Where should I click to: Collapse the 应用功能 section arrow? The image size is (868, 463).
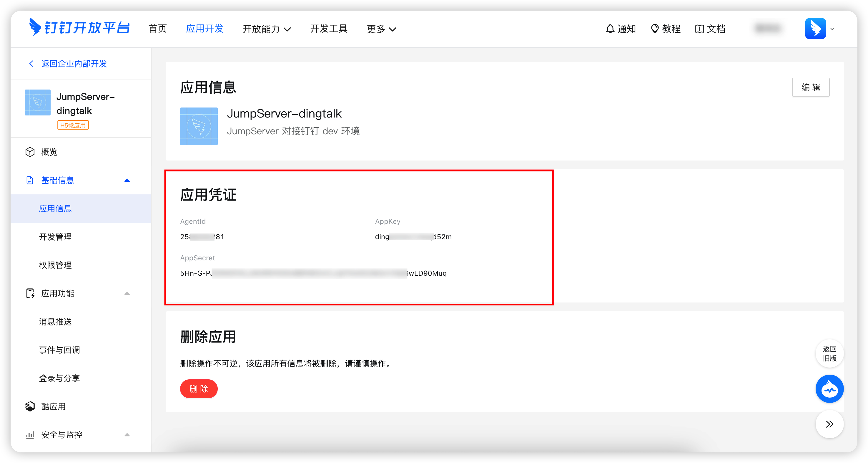click(127, 293)
